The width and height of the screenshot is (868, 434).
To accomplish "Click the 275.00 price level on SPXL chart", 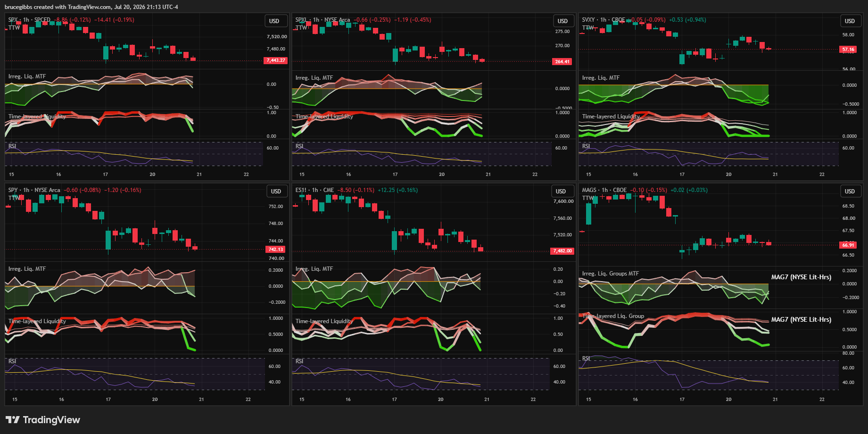I will [562, 32].
